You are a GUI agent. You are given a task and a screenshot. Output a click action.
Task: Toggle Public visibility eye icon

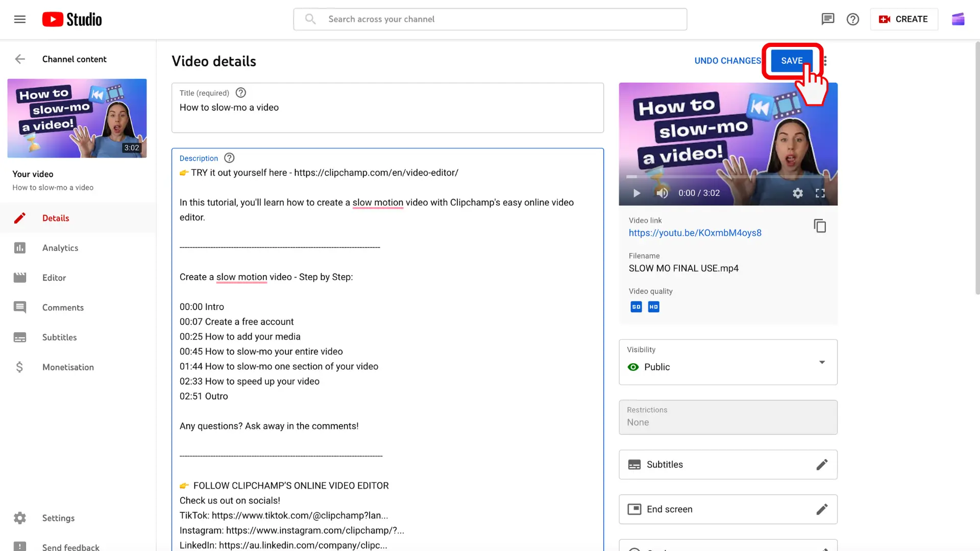coord(633,367)
